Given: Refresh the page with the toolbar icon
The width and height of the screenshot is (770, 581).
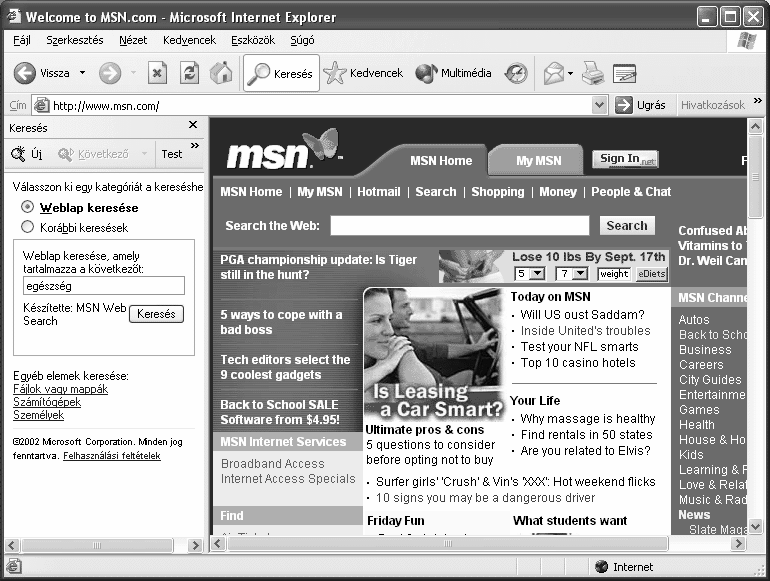Looking at the screenshot, I should 189,73.
